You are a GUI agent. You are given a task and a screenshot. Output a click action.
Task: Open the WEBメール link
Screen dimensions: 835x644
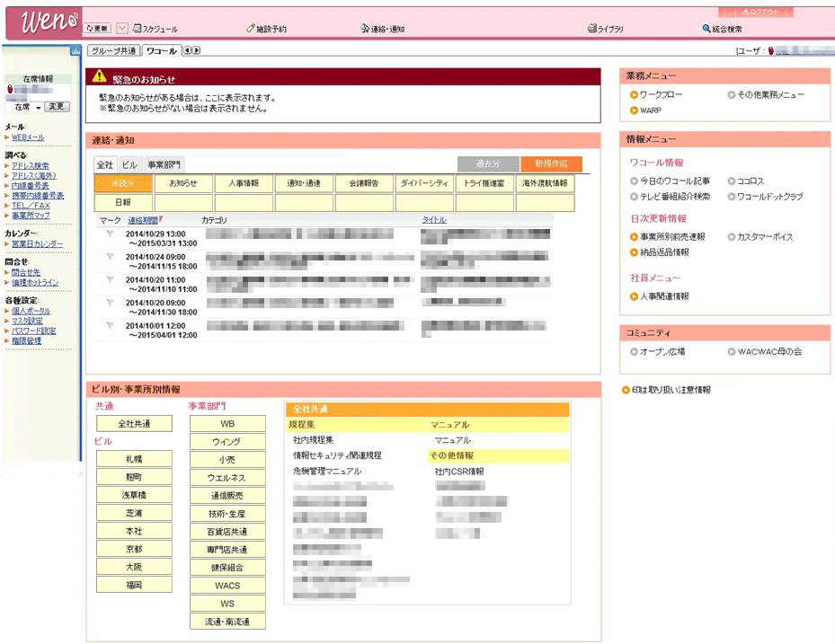pyautogui.click(x=28, y=137)
